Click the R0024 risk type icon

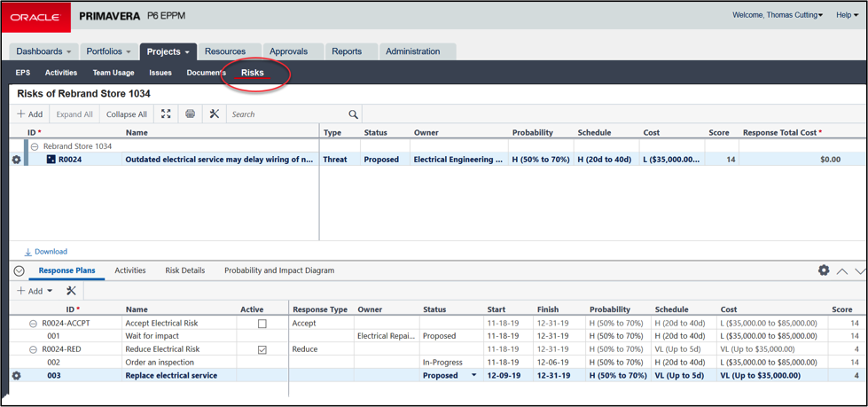pyautogui.click(x=51, y=160)
